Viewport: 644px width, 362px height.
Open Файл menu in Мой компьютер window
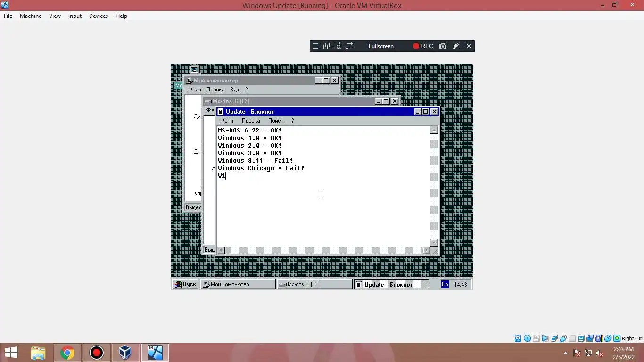coord(194,90)
